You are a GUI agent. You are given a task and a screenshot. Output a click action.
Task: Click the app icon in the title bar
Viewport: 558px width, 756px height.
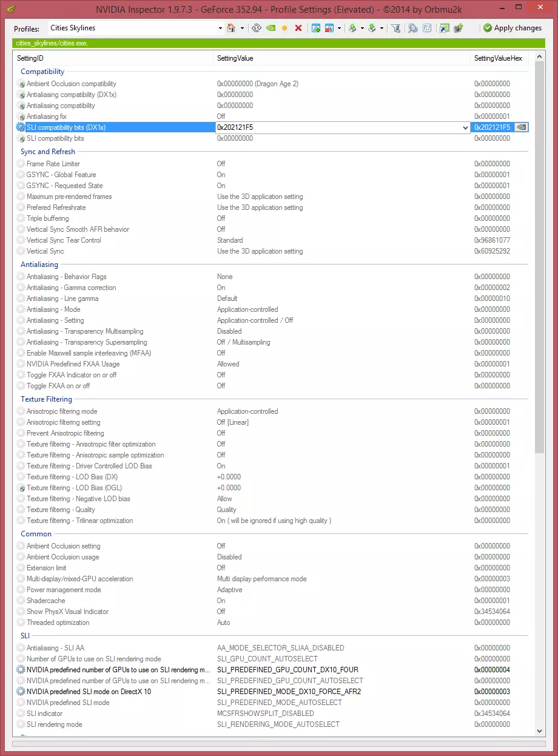[11, 9]
